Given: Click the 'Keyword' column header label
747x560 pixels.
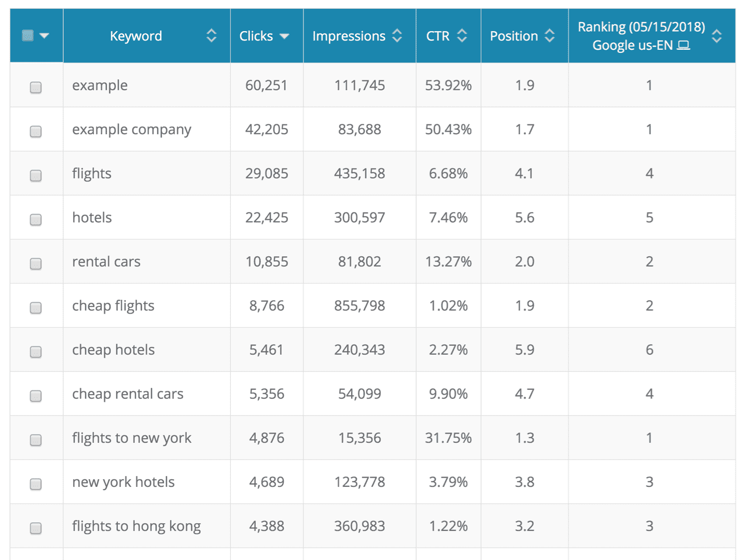Looking at the screenshot, I should [136, 36].
